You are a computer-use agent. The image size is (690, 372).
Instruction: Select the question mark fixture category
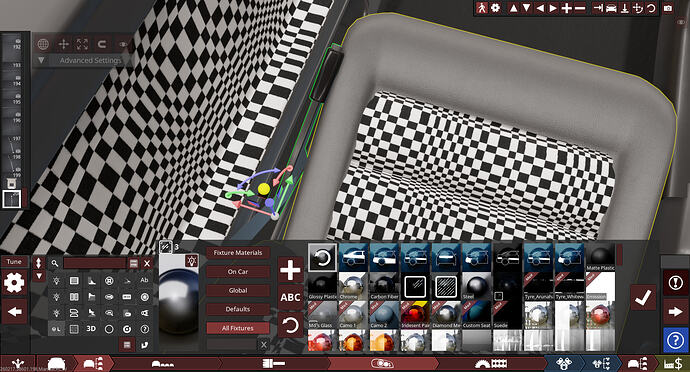[x=144, y=329]
